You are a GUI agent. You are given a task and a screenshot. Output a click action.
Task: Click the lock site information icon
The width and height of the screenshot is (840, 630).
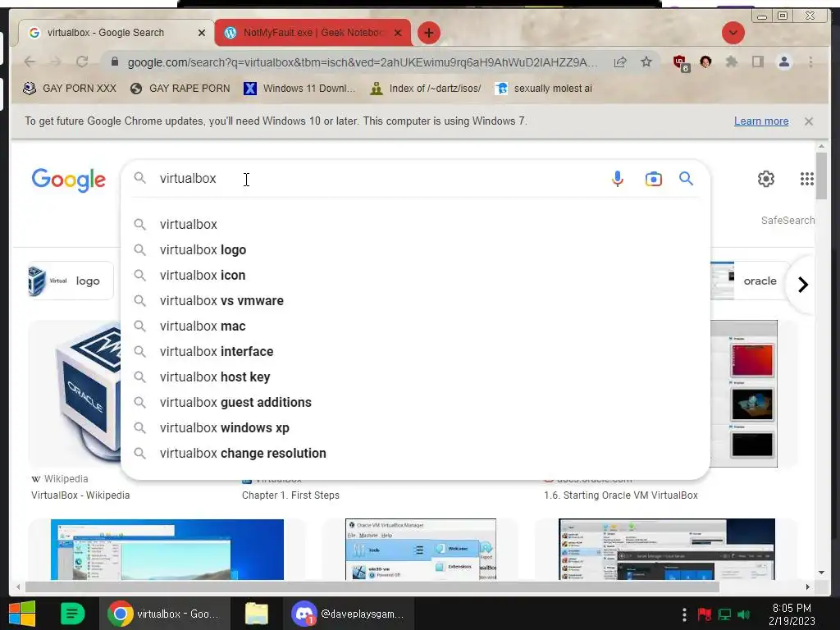pos(114,62)
